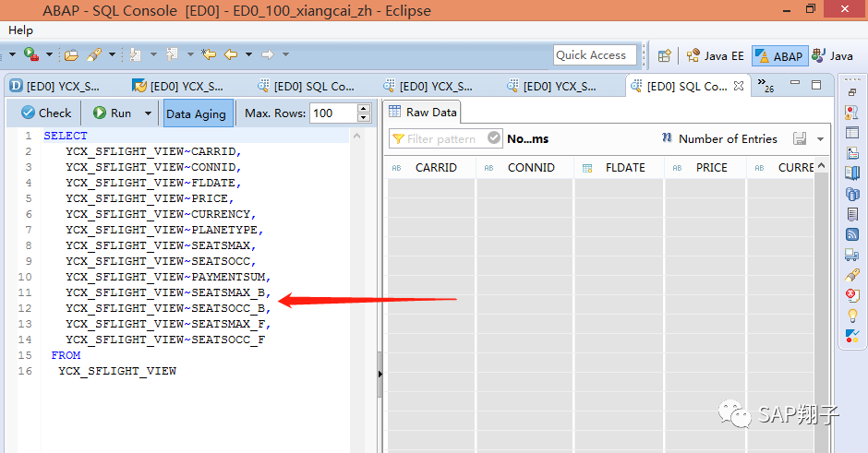Decrease Max. Rows spinner value
868x453 pixels.
pos(363,117)
